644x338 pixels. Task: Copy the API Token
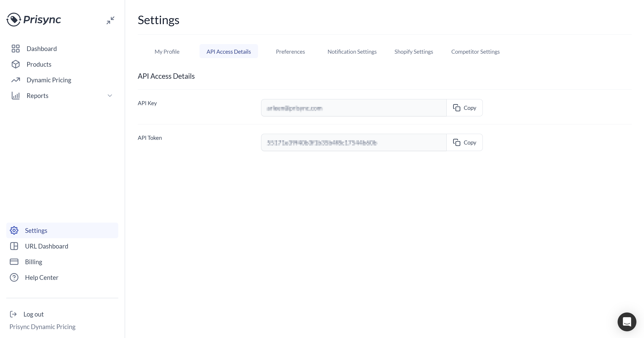(464, 142)
